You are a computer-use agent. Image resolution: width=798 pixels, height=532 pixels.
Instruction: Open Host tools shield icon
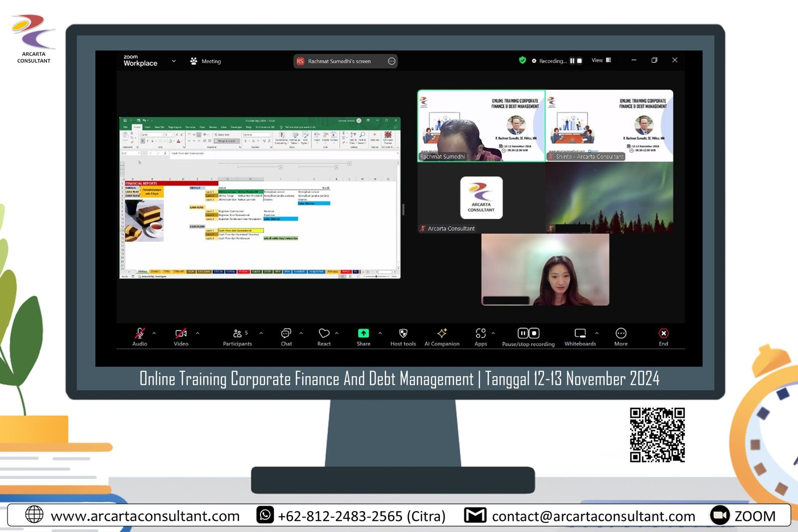tap(403, 334)
